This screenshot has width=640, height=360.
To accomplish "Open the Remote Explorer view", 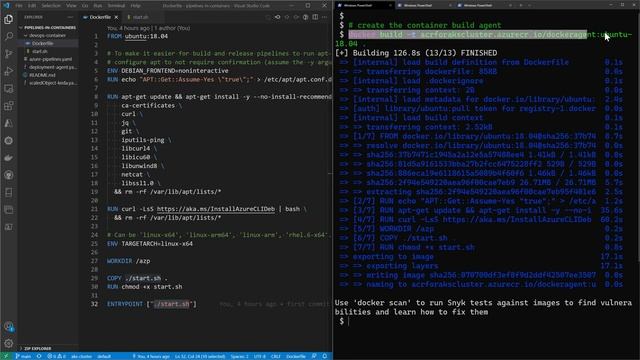I will click(x=9, y=89).
